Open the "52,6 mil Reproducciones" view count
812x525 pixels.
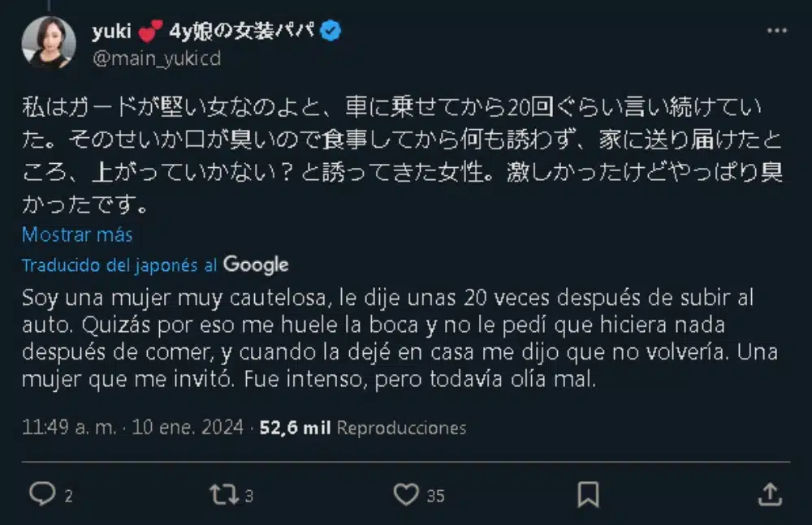coord(362,428)
